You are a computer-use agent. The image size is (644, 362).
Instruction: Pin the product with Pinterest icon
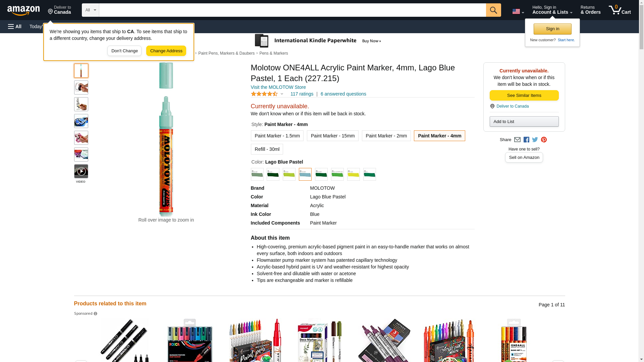click(x=544, y=140)
